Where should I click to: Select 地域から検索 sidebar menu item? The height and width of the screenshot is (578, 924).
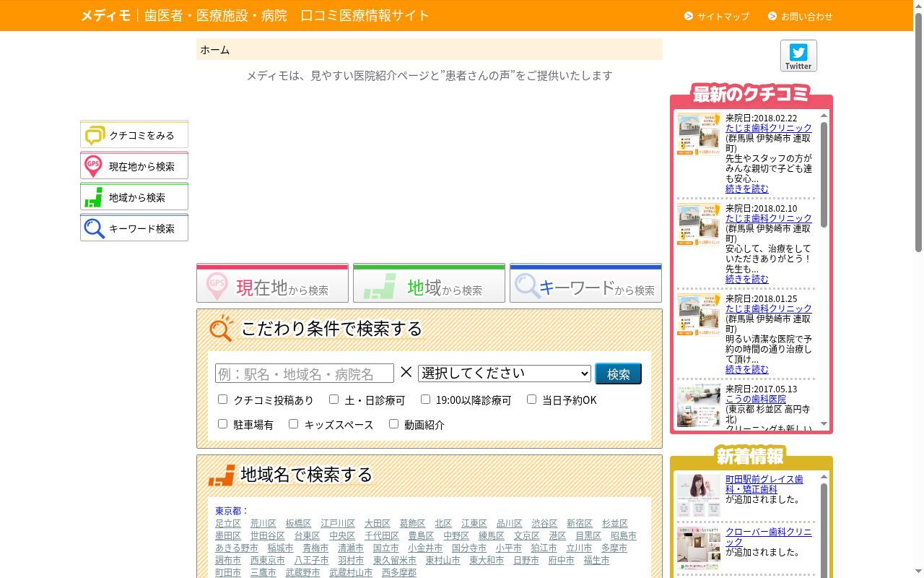point(134,197)
